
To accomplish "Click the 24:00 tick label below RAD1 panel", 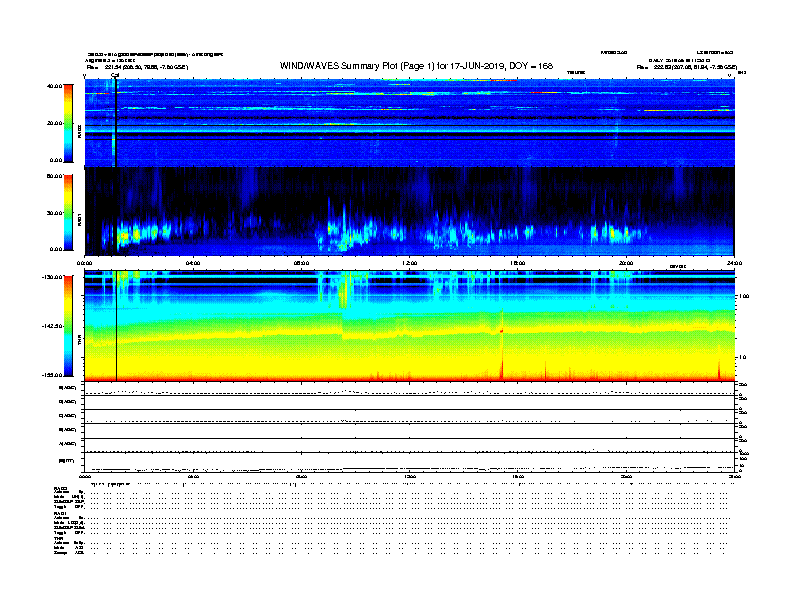I will [x=734, y=263].
